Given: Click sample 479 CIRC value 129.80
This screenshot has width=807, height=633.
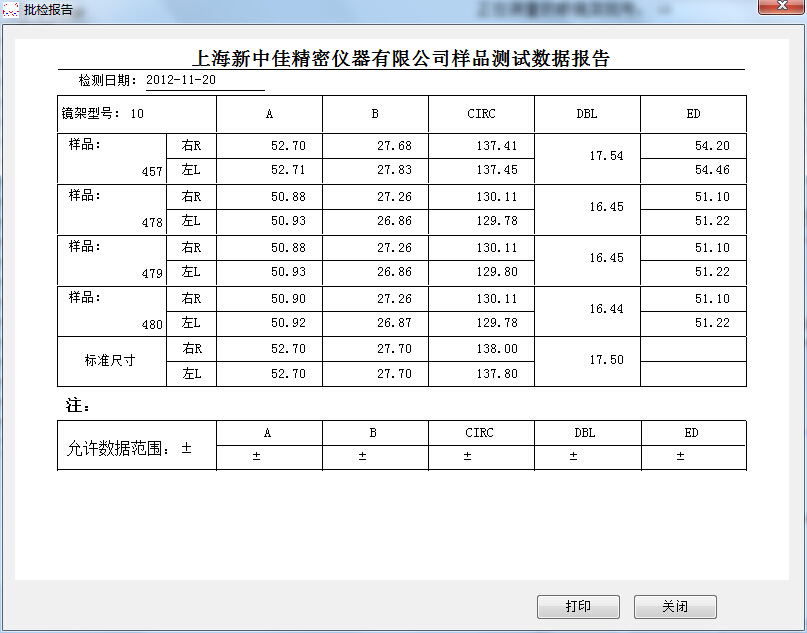Looking at the screenshot, I should [x=497, y=272].
